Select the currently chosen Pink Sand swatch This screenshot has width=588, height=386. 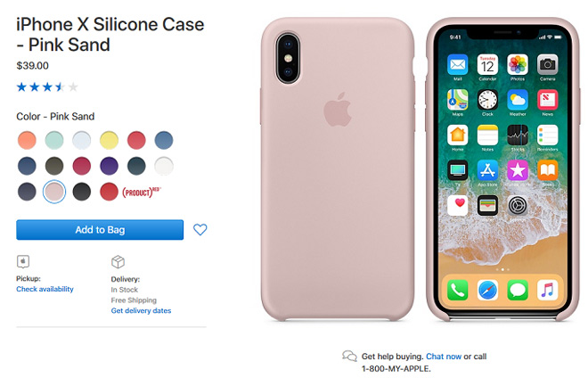pyautogui.click(x=54, y=192)
